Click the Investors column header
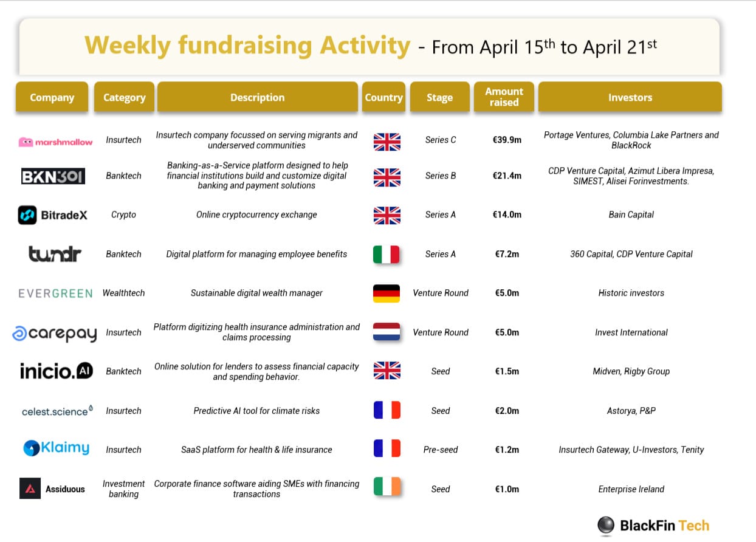 point(630,97)
